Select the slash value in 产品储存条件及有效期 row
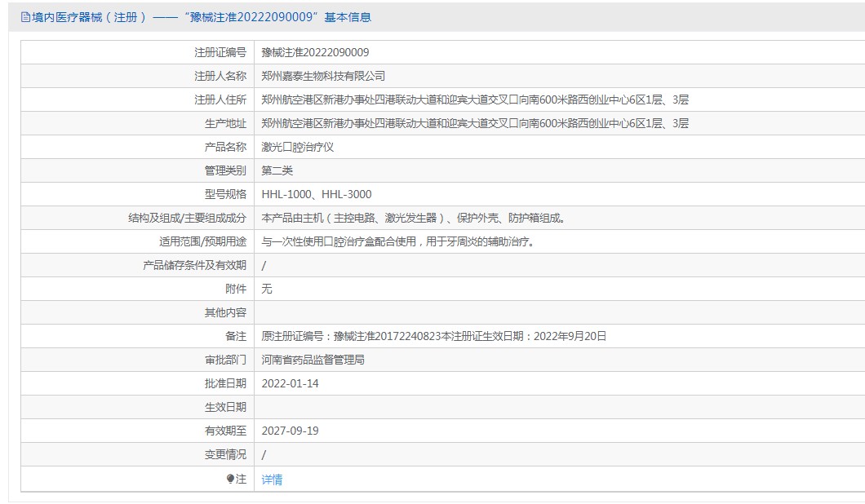This screenshot has width=865, height=504. pos(264,266)
